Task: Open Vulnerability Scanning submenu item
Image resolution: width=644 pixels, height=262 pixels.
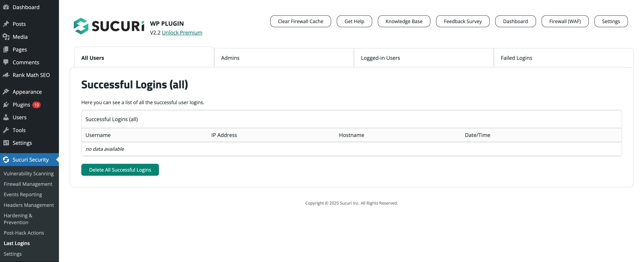Action: click(x=29, y=174)
